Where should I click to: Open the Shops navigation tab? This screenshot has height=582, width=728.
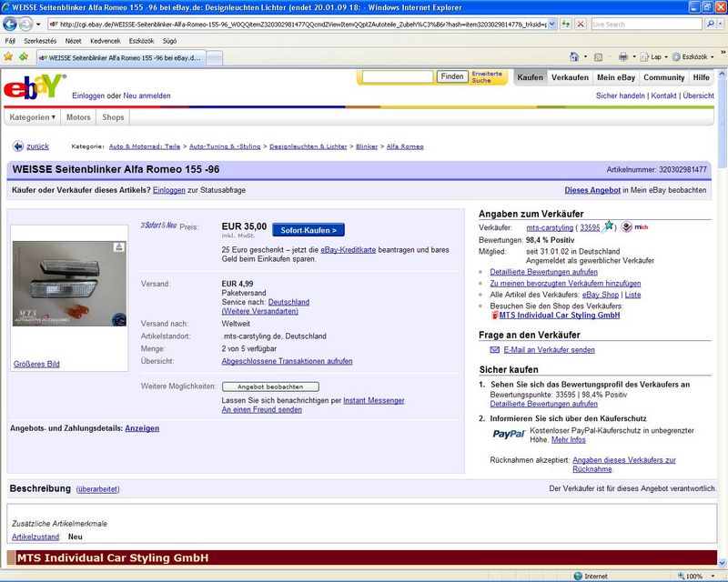point(113,117)
